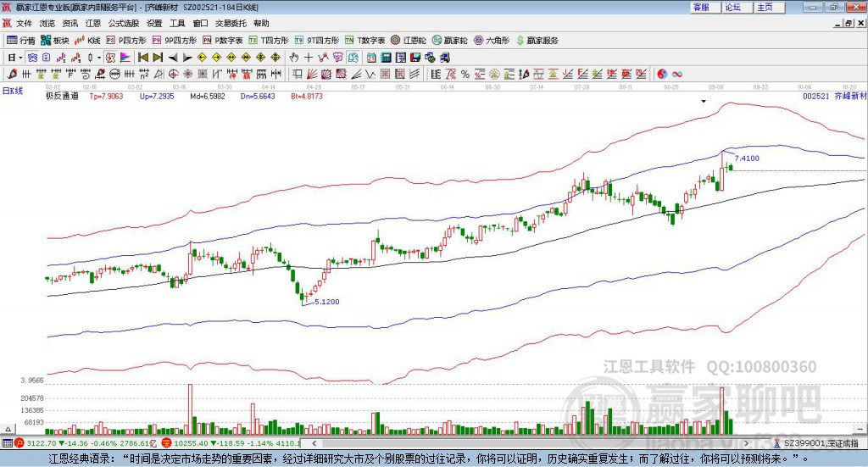Open the 工具 menu

pos(177,23)
